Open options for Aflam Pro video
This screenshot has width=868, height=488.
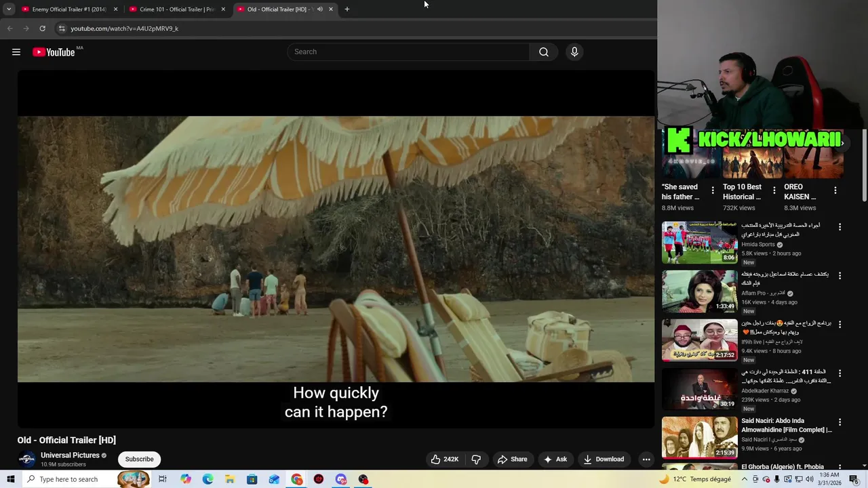[840, 276]
